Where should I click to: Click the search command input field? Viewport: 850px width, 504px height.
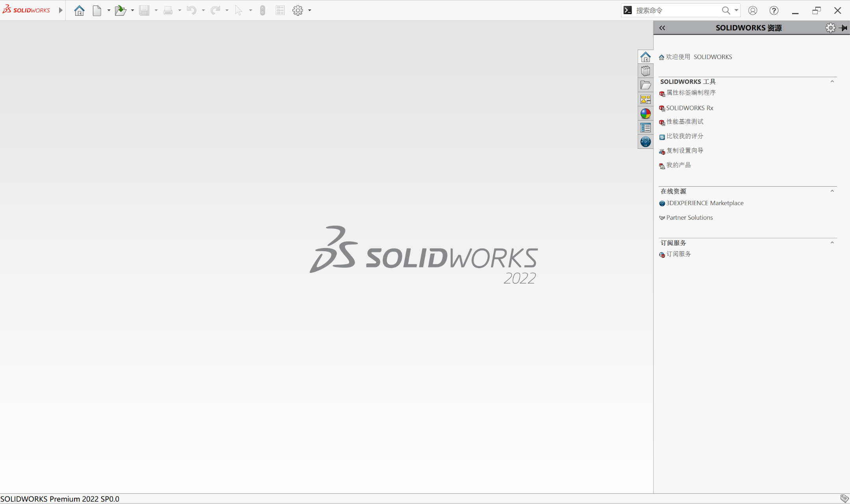tap(677, 10)
